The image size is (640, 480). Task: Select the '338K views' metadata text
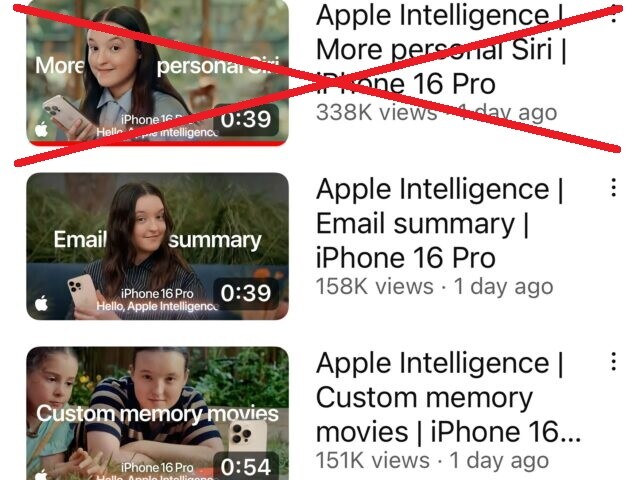(x=376, y=112)
